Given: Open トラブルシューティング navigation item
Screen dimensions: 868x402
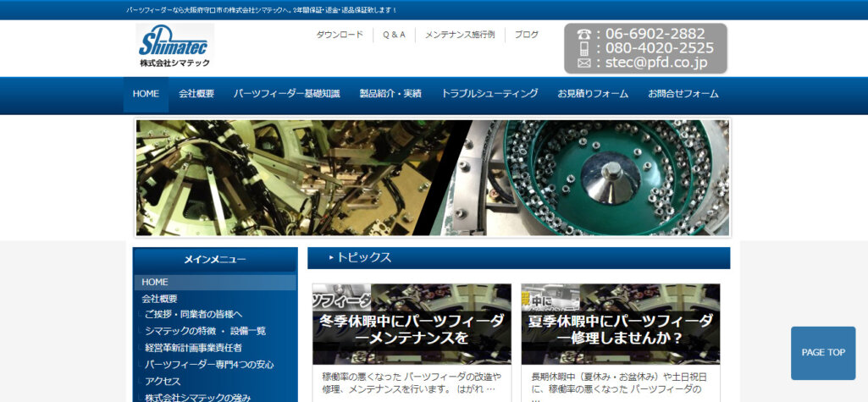Looking at the screenshot, I should (x=489, y=94).
